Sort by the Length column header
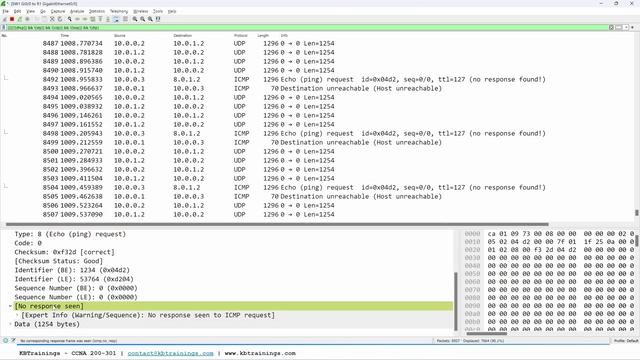This screenshot has width=640, height=360. pyautogui.click(x=263, y=36)
